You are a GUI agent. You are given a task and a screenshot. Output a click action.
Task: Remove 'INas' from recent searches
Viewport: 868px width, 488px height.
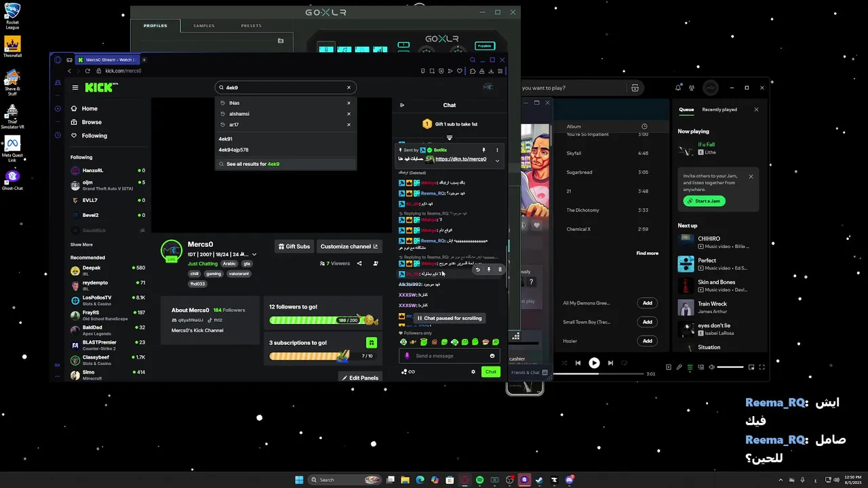tap(349, 103)
